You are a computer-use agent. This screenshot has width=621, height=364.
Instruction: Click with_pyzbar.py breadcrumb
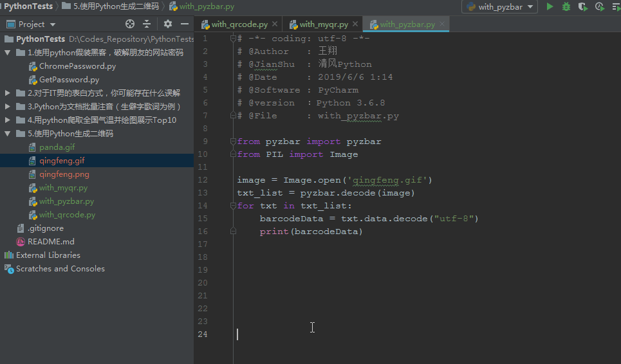click(x=207, y=6)
